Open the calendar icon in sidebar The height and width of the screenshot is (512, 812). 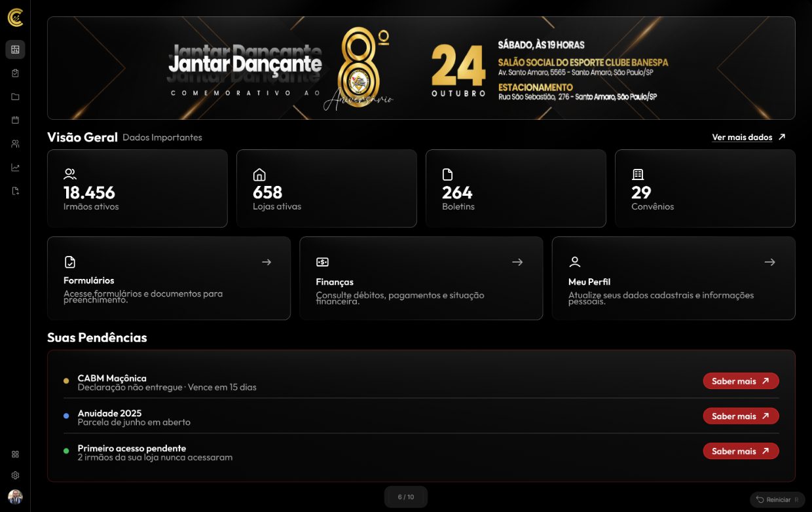15,120
